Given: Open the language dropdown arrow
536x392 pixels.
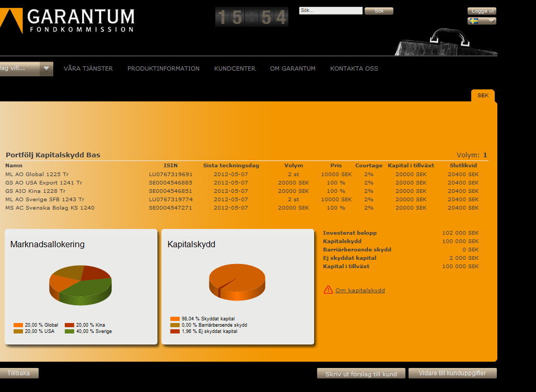Looking at the screenshot, I should [492, 21].
